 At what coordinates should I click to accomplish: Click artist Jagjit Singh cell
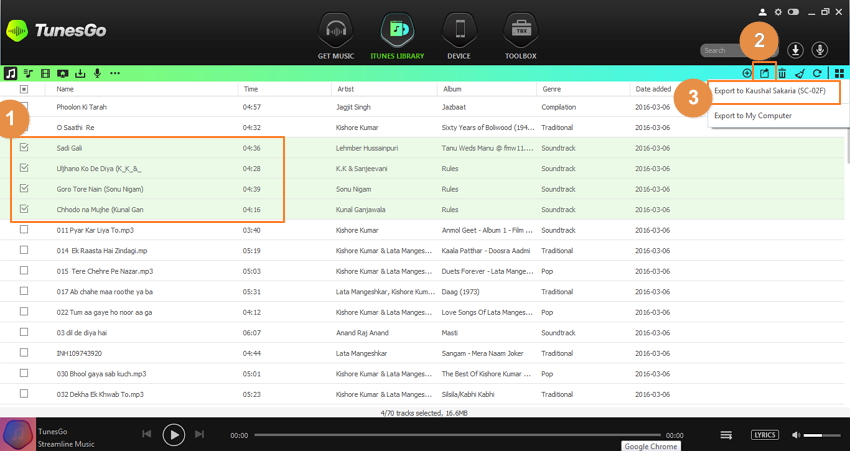coord(353,107)
